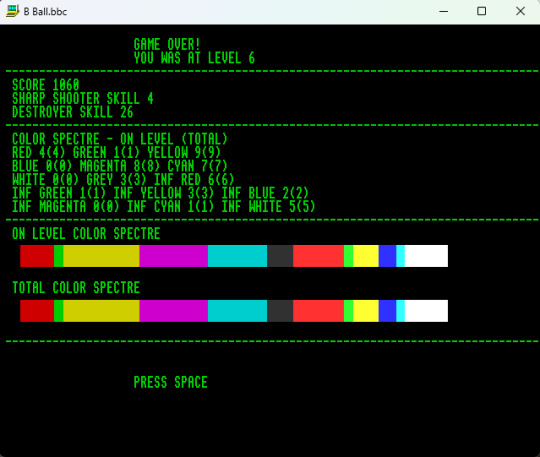Click 'COLOR SPECTRE - ON LEVEL (TOTAL)' header
The width and height of the screenshot is (540, 457).
point(120,139)
